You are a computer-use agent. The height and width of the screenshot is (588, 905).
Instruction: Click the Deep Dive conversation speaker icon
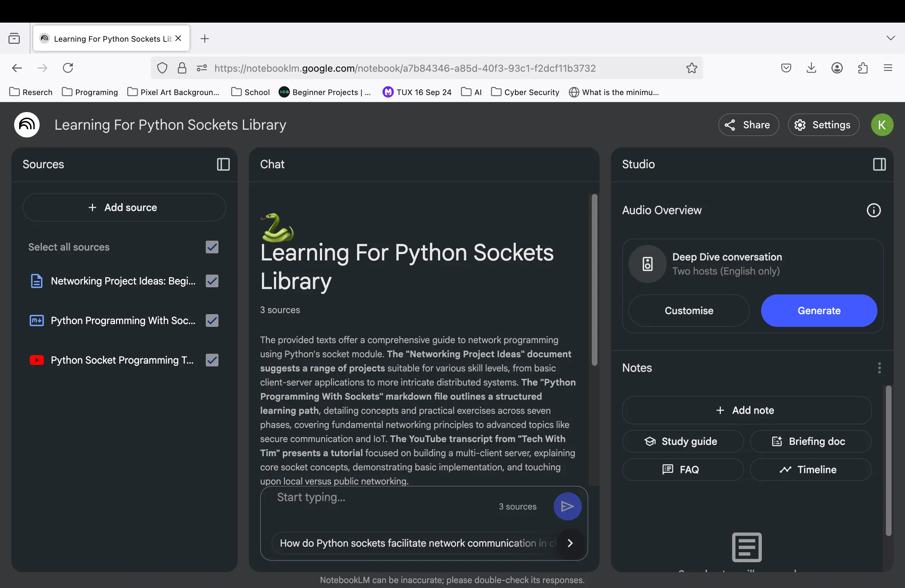click(647, 264)
